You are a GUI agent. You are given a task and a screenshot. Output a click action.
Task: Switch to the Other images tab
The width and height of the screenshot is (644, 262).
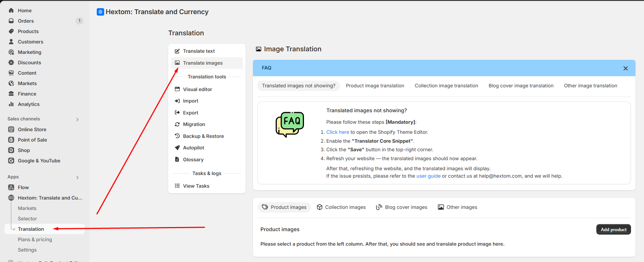tap(457, 207)
